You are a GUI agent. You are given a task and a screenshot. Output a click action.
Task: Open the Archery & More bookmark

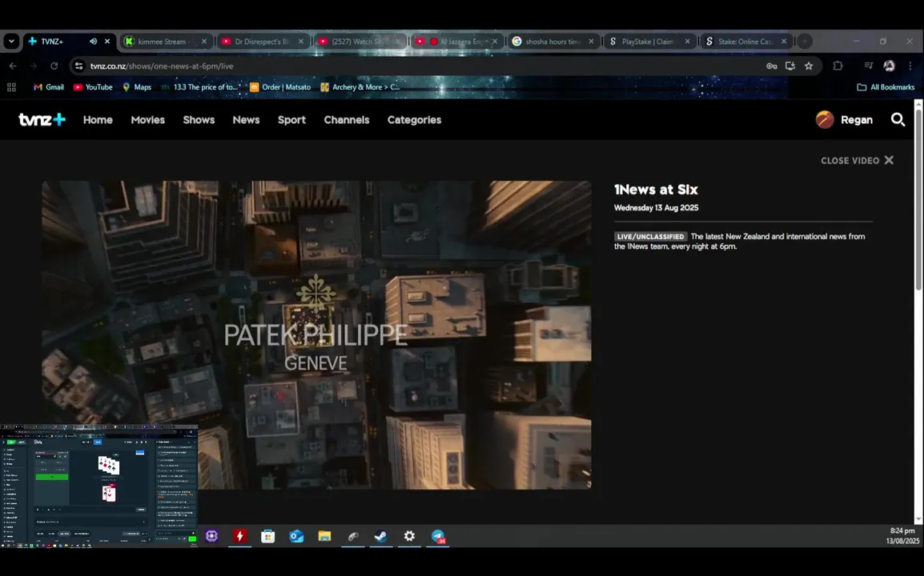[360, 87]
